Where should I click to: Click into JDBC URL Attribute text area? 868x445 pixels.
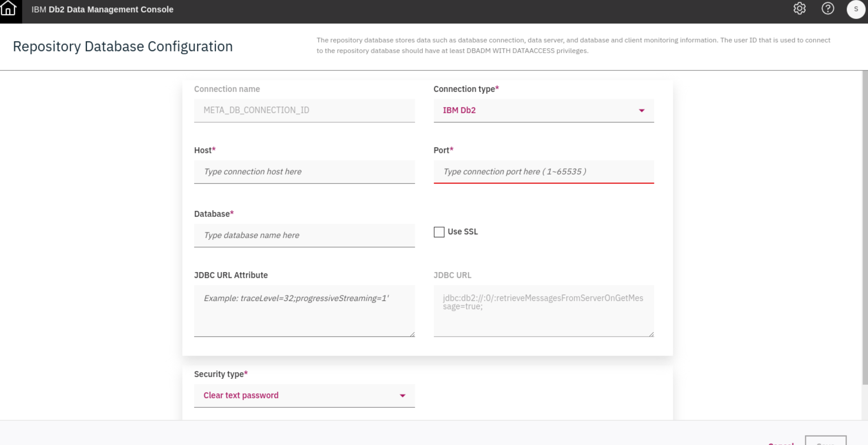click(304, 311)
